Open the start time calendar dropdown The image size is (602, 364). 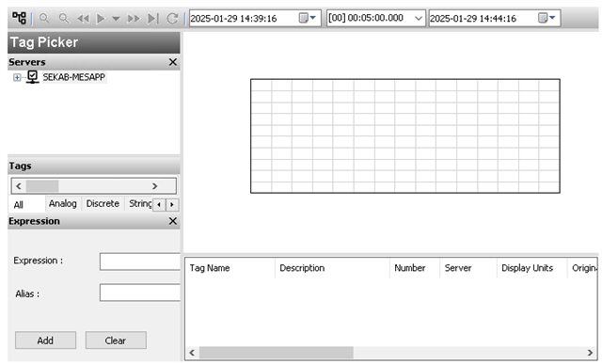tap(308, 18)
